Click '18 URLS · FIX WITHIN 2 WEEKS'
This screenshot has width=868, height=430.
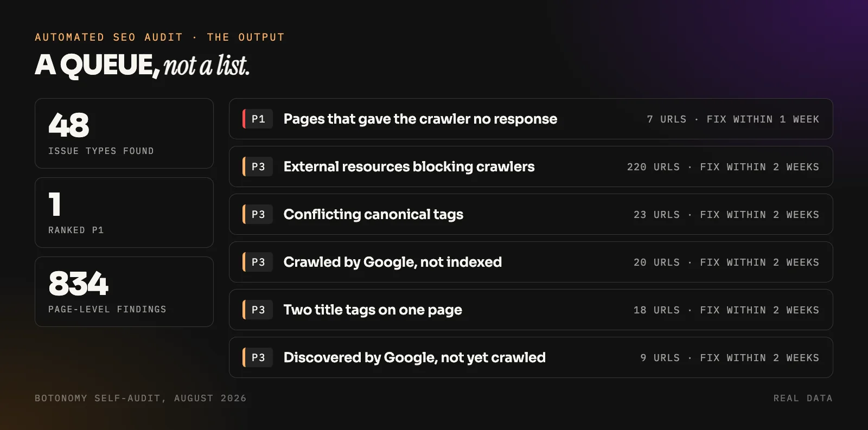pyautogui.click(x=726, y=310)
